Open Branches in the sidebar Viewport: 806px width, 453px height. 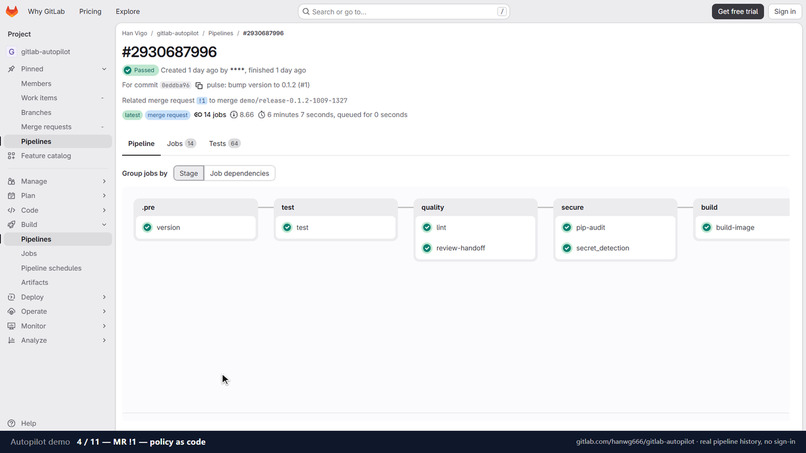pyautogui.click(x=36, y=112)
